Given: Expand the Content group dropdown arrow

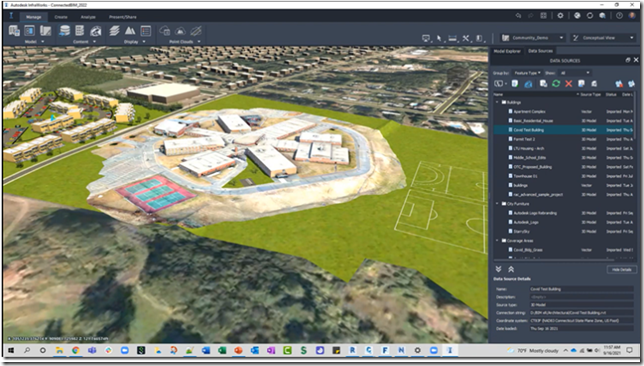Looking at the screenshot, I should 94,42.
